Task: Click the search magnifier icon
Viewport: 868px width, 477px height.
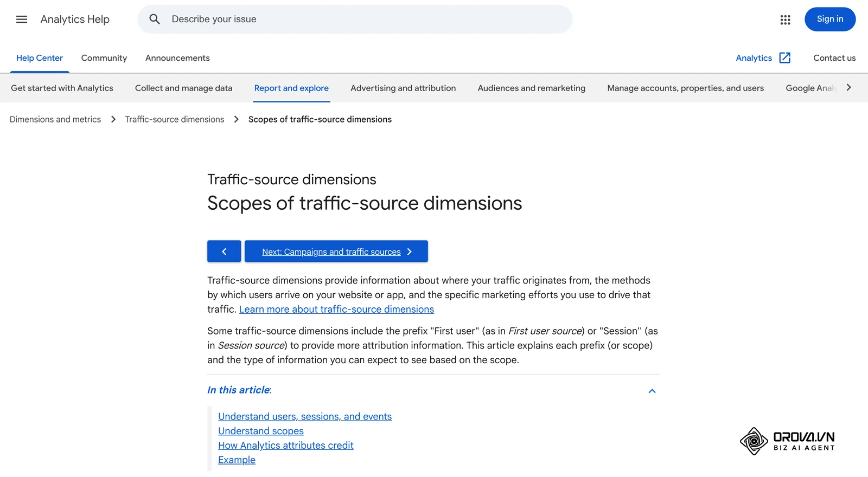Action: (x=155, y=20)
